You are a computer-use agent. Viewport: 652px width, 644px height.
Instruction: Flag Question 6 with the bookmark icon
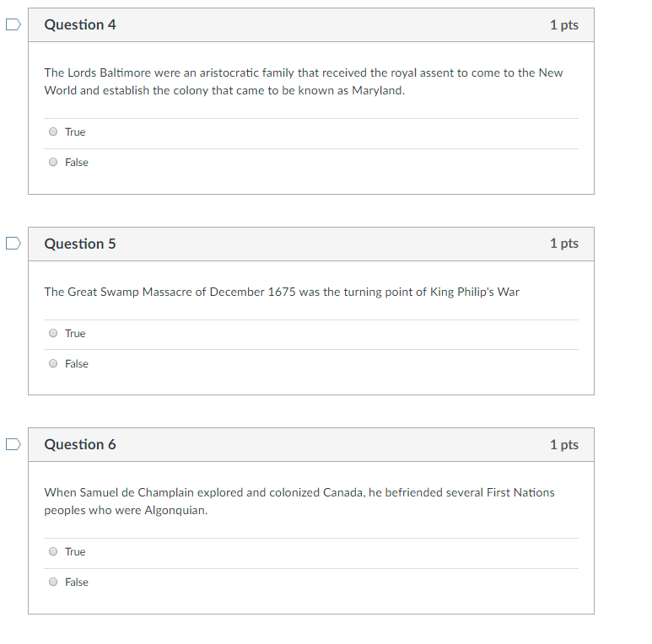pos(13,444)
